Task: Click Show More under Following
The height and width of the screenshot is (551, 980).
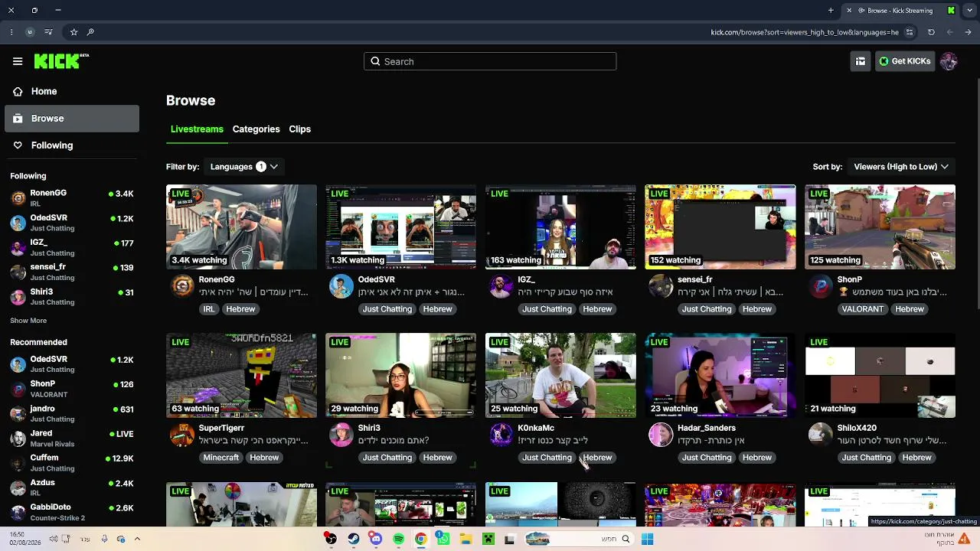Action: 28,321
